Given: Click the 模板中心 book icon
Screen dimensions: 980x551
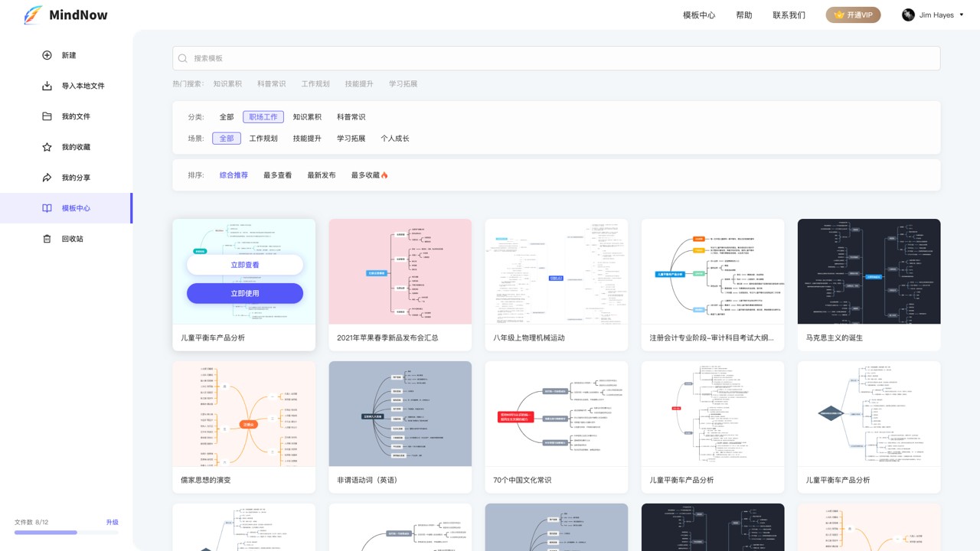Looking at the screenshot, I should pos(47,208).
